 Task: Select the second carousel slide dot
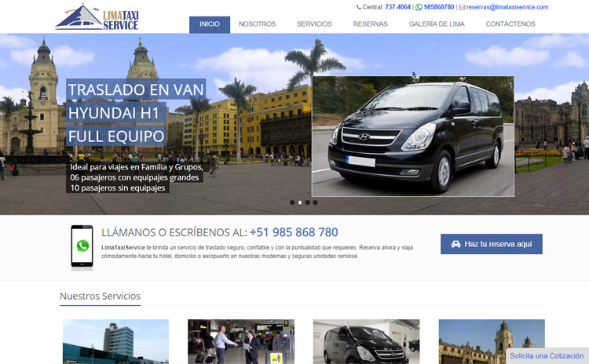pyautogui.click(x=300, y=202)
